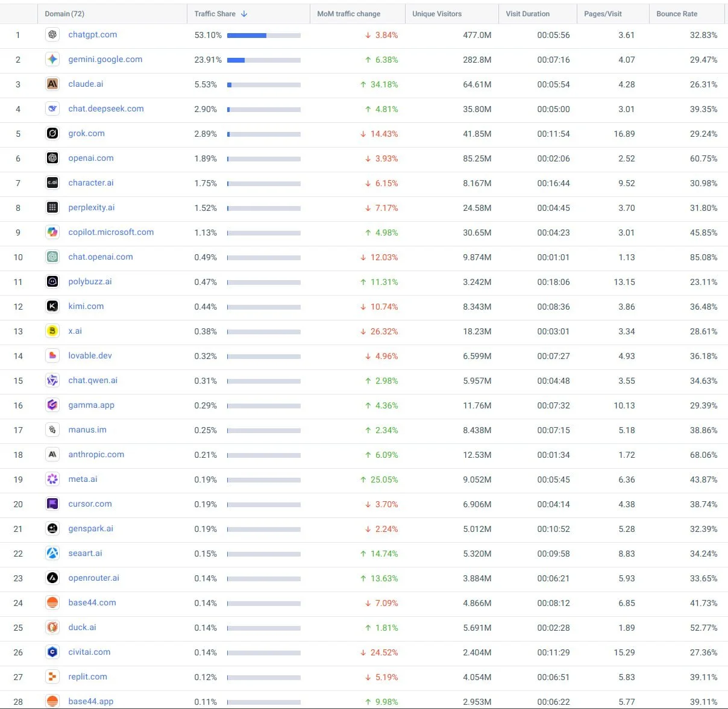Click the base44.com orange icon

point(52,603)
